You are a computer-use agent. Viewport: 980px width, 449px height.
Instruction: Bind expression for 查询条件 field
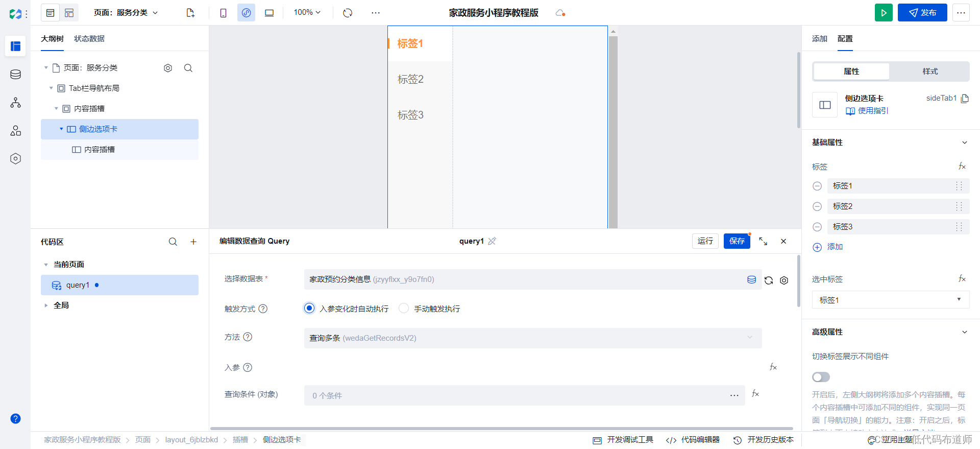click(x=755, y=394)
